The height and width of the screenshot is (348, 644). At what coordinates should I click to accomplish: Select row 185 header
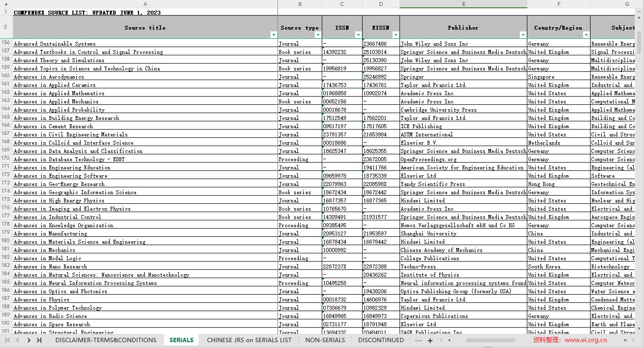[6, 282]
